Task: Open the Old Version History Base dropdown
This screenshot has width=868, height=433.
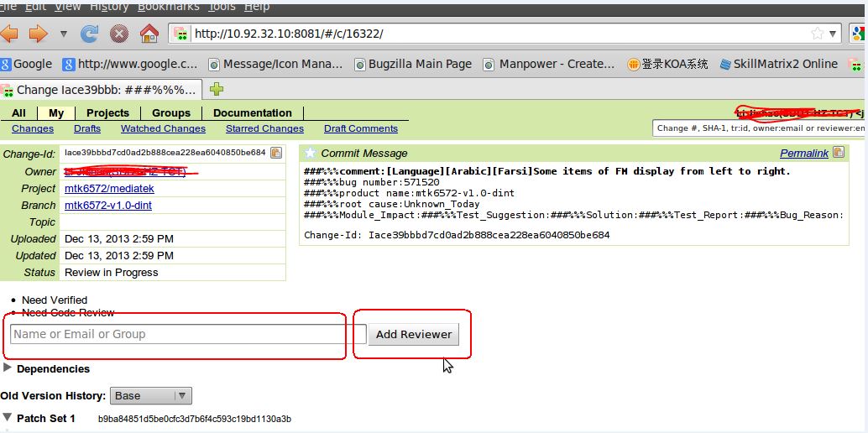Action: pyautogui.click(x=151, y=396)
